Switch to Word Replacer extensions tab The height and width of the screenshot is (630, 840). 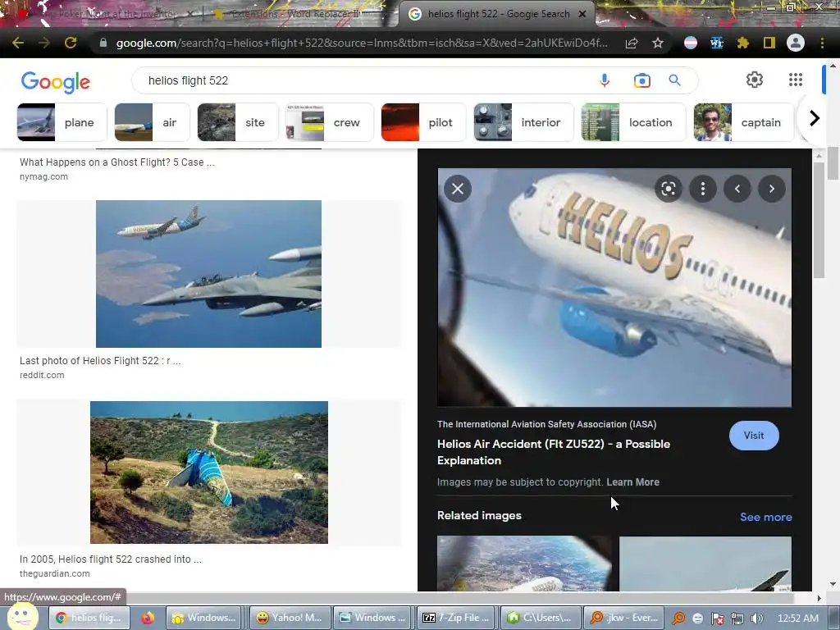pyautogui.click(x=294, y=14)
